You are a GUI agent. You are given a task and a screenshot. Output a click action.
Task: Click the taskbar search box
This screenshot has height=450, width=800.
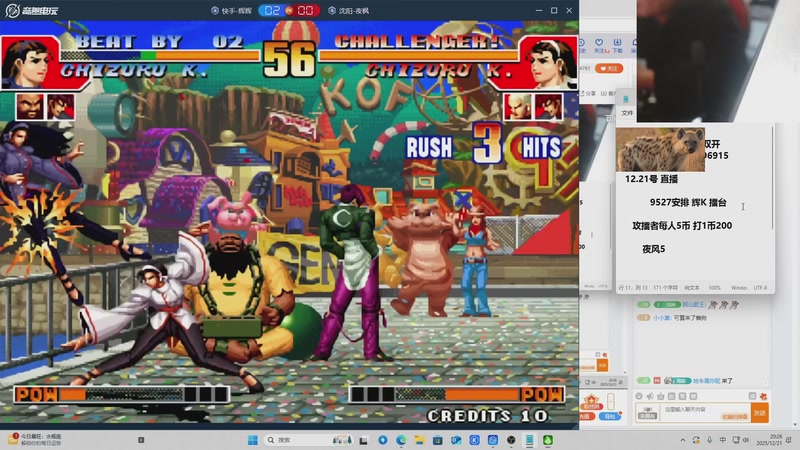point(309,440)
